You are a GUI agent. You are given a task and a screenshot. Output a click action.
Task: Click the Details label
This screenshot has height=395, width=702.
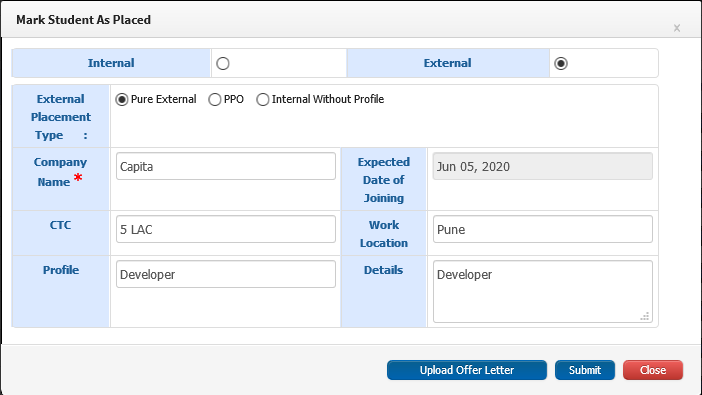[x=383, y=270]
